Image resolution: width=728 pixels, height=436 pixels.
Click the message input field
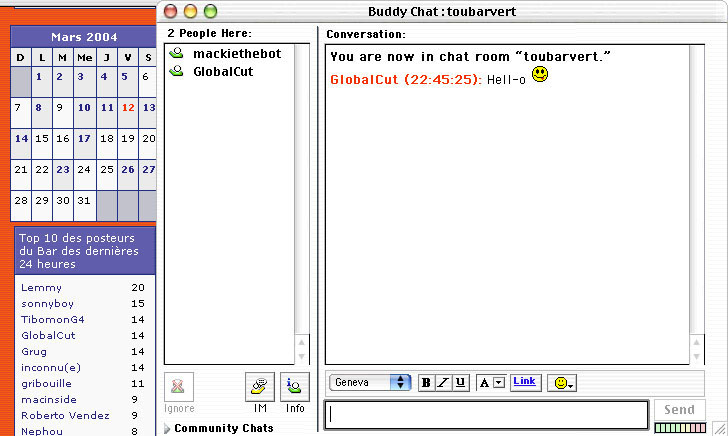point(486,415)
